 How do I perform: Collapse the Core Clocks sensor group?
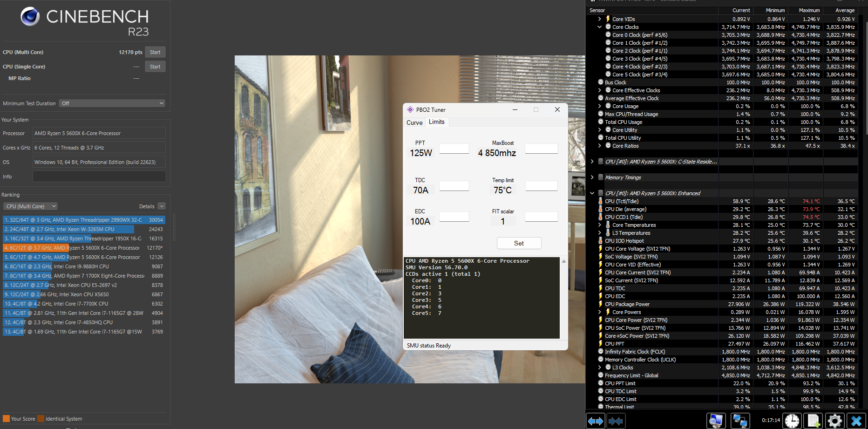(x=600, y=27)
